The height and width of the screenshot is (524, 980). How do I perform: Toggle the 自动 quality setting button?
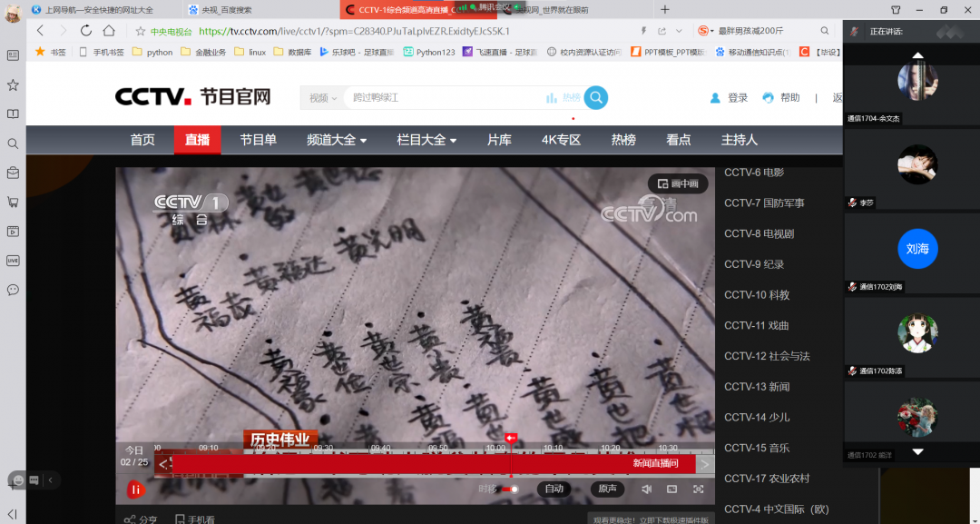(x=554, y=489)
